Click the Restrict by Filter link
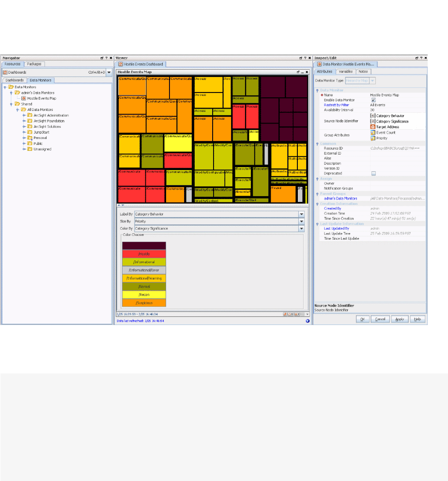This screenshot has width=448, height=481. coord(337,105)
